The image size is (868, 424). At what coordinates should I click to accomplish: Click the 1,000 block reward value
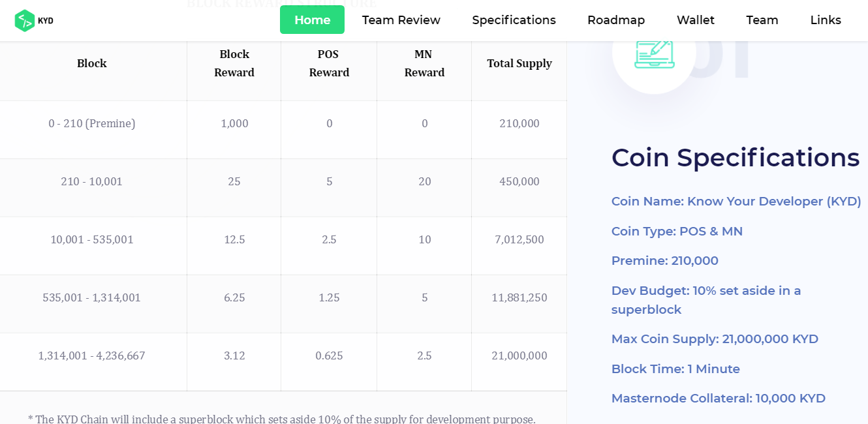(x=234, y=123)
